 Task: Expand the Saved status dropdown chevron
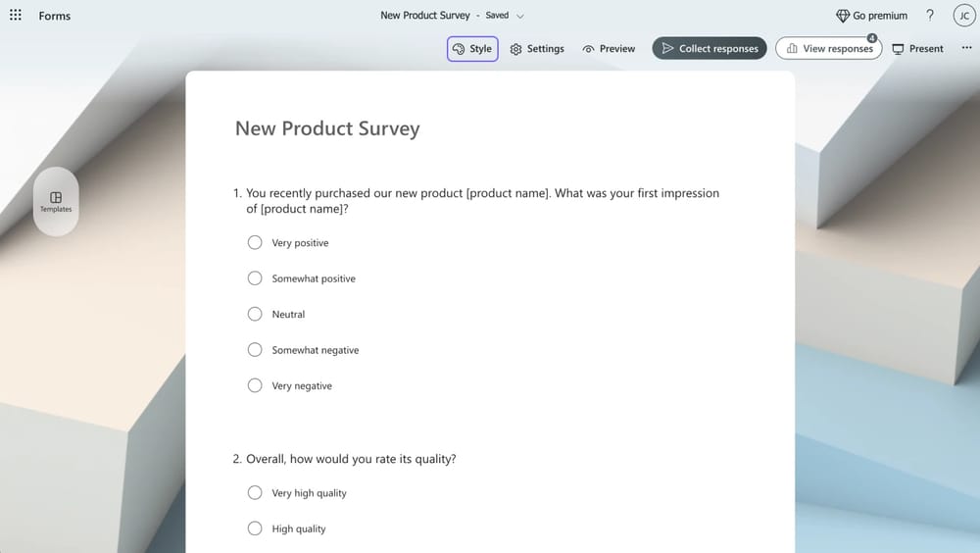point(520,16)
